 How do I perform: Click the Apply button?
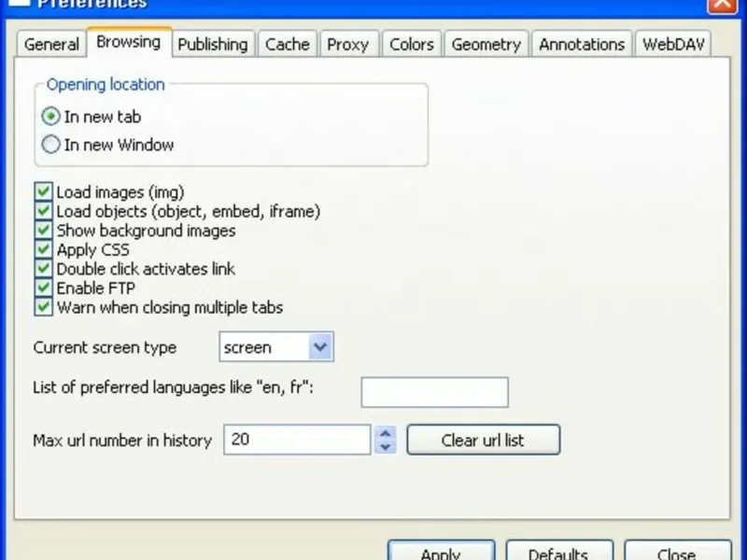click(x=441, y=551)
